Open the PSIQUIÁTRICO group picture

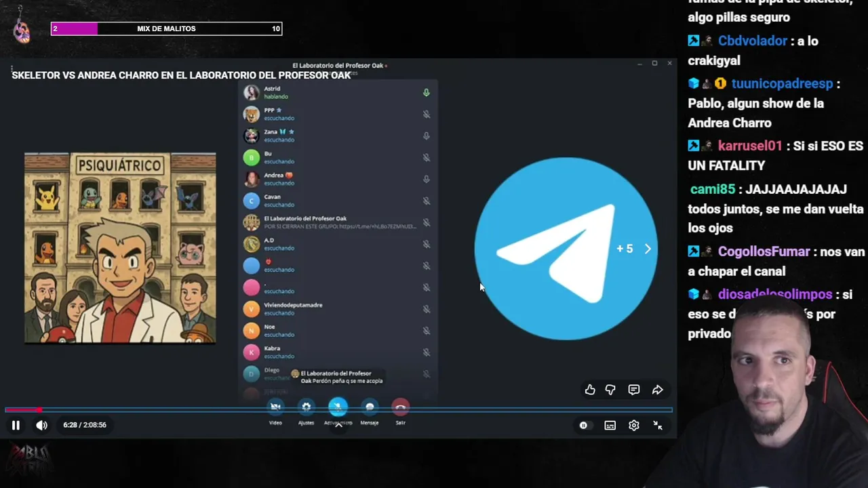coord(120,248)
